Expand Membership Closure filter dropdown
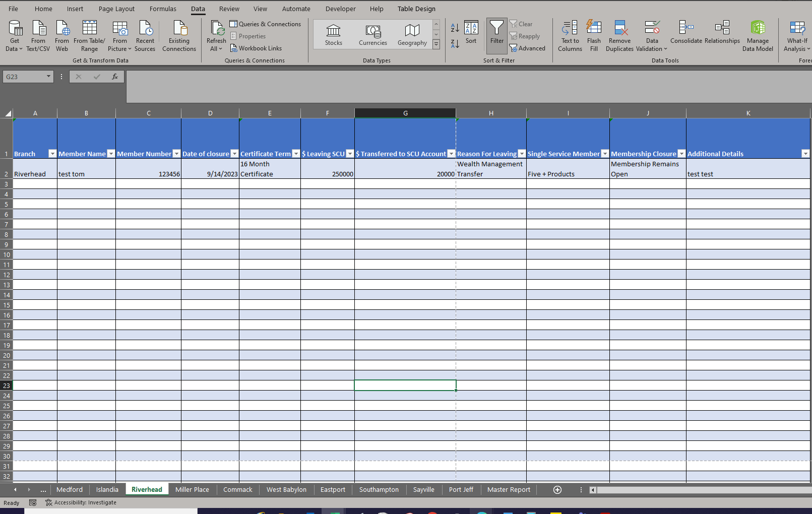This screenshot has height=514, width=812. click(681, 154)
